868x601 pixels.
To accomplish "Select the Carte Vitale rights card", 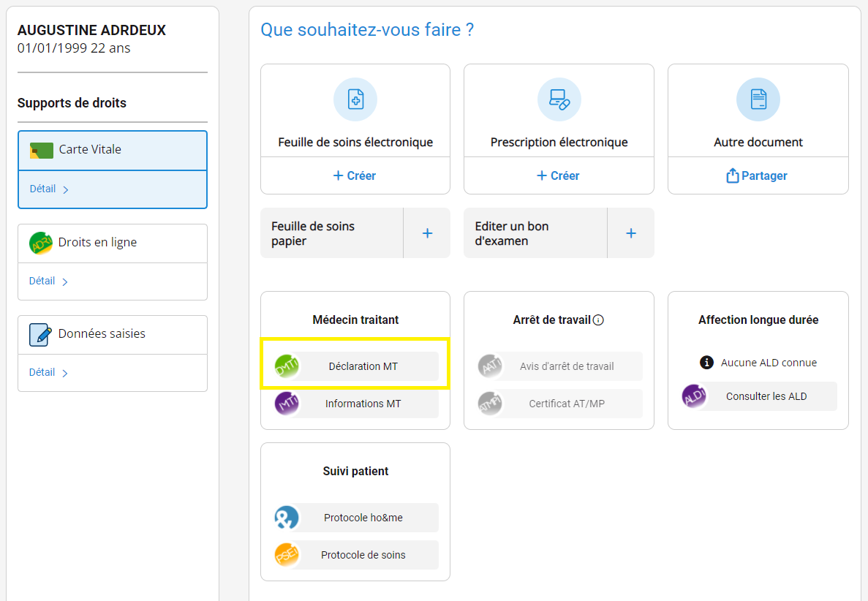I will 113,150.
